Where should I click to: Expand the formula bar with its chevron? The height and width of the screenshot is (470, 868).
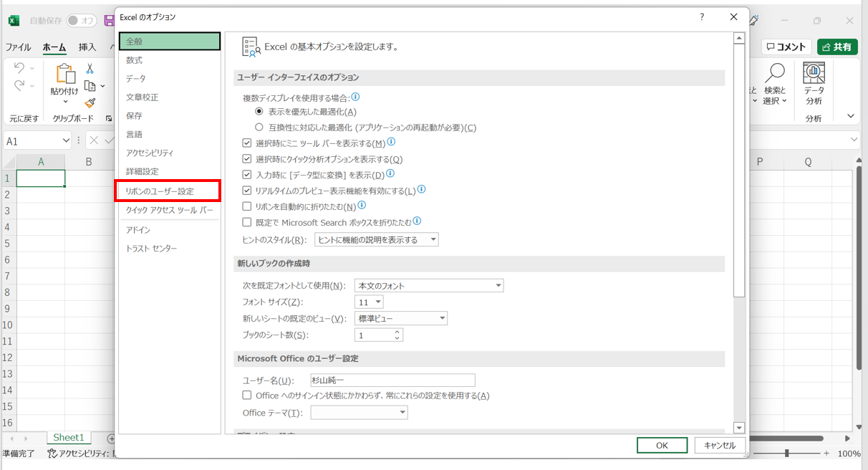(x=854, y=140)
